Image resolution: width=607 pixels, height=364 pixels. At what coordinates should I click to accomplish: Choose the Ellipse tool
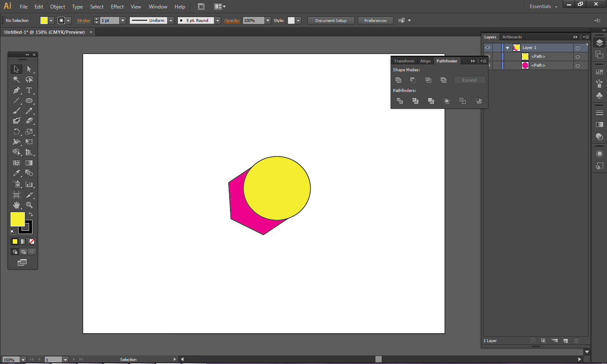coord(29,101)
